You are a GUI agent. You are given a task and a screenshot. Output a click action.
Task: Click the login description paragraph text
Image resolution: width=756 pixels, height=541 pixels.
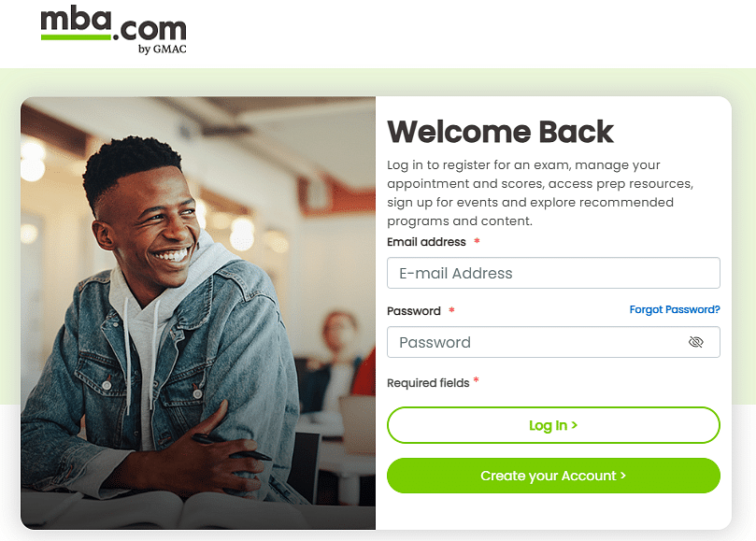pos(540,192)
